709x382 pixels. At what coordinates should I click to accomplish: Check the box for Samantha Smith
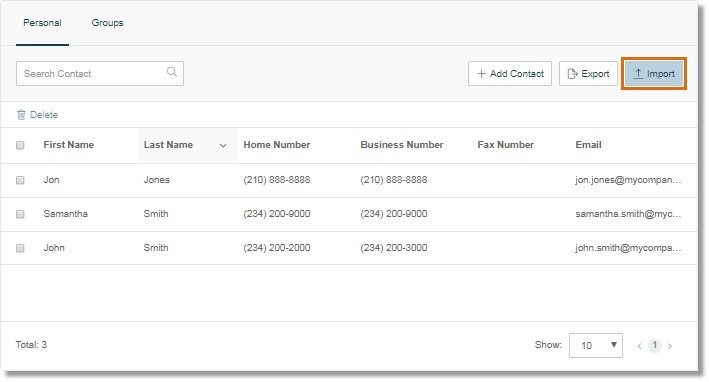coord(20,214)
